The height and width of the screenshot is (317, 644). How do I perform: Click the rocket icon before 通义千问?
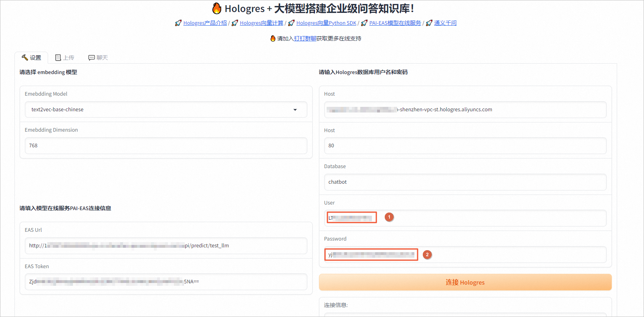pyautogui.click(x=429, y=23)
